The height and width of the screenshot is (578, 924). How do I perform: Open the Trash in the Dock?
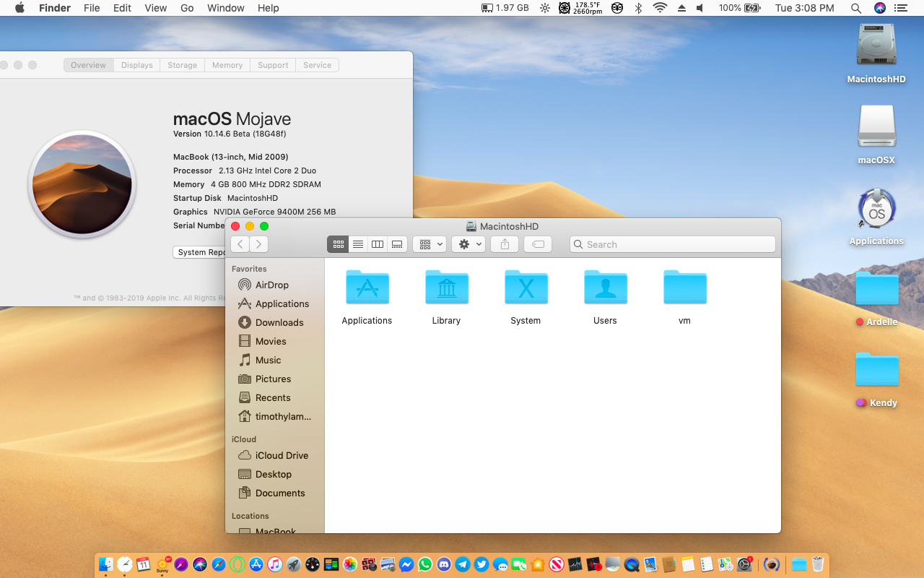(x=818, y=564)
